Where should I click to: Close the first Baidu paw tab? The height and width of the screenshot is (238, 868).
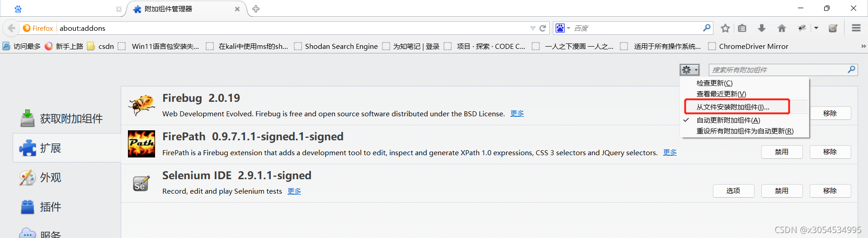click(119, 9)
